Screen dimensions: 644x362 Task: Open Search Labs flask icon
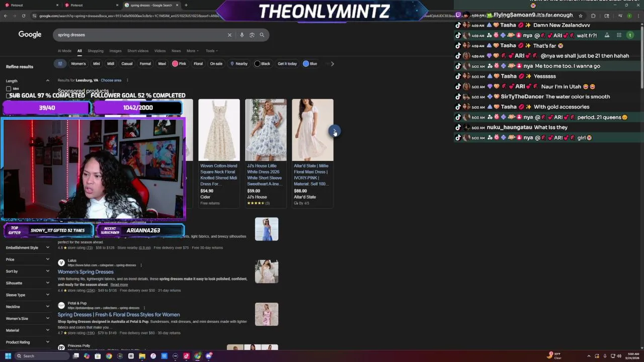(607, 35)
